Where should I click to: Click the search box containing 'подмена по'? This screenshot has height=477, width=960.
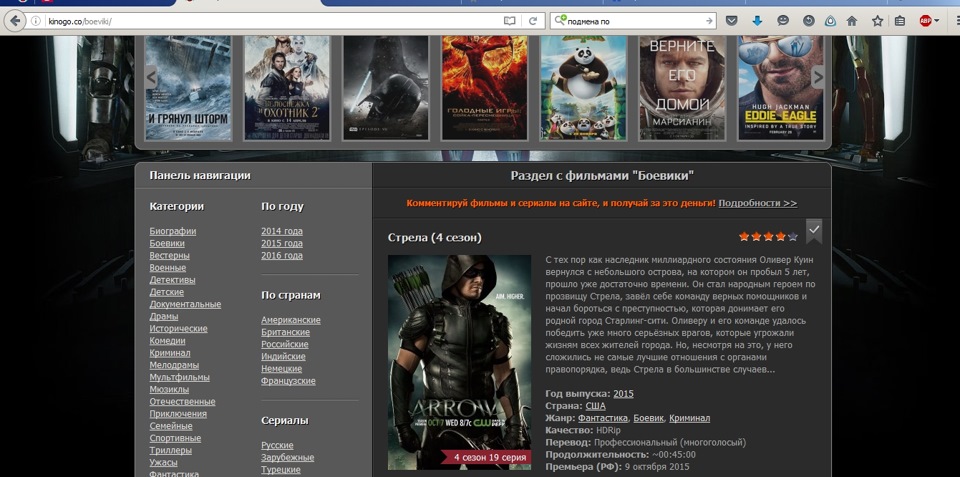(634, 21)
